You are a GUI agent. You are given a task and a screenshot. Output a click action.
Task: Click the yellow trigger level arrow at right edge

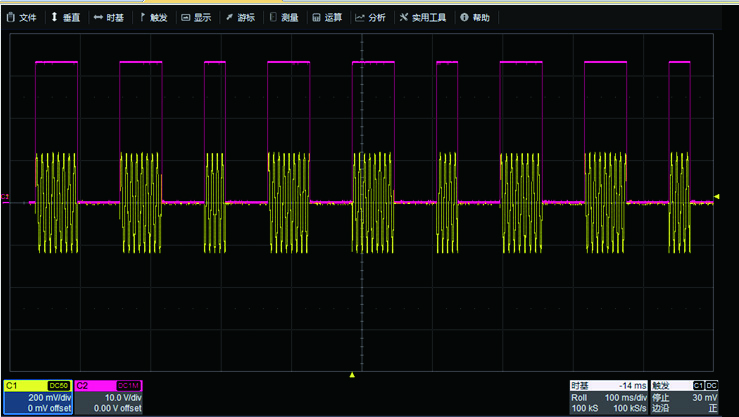click(x=716, y=196)
